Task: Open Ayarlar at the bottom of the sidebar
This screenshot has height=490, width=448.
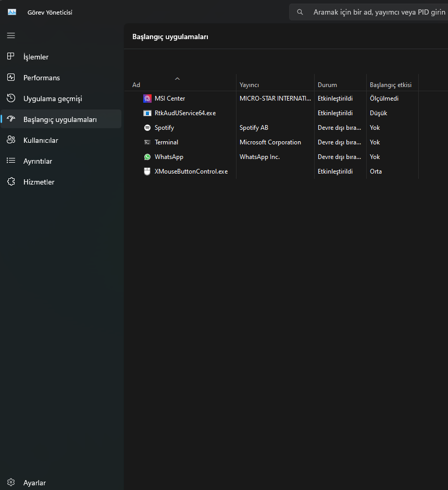Action: tap(34, 483)
